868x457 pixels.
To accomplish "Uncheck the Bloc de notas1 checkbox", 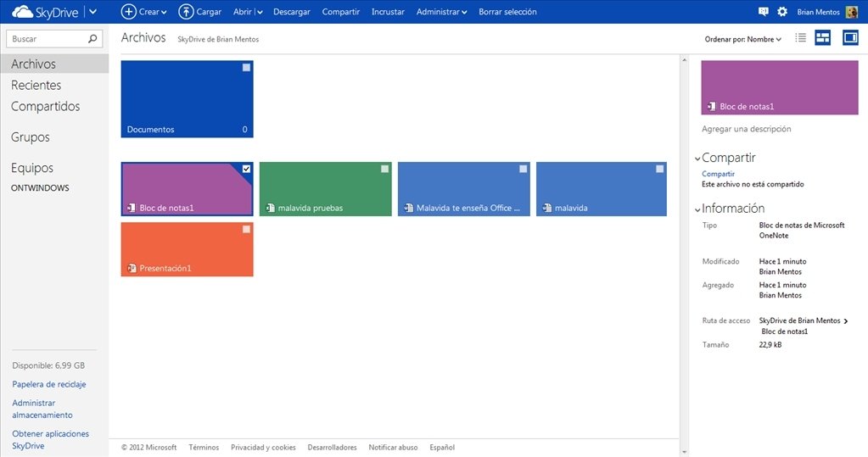I will tap(246, 169).
